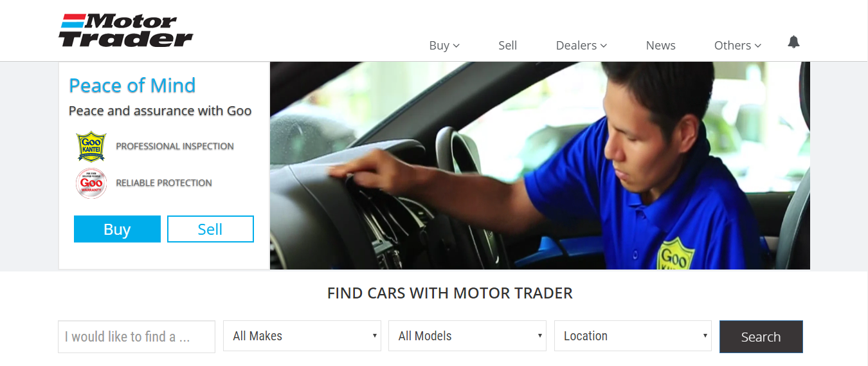This screenshot has width=868, height=366.
Task: Click the dark Search button
Action: coord(761,336)
